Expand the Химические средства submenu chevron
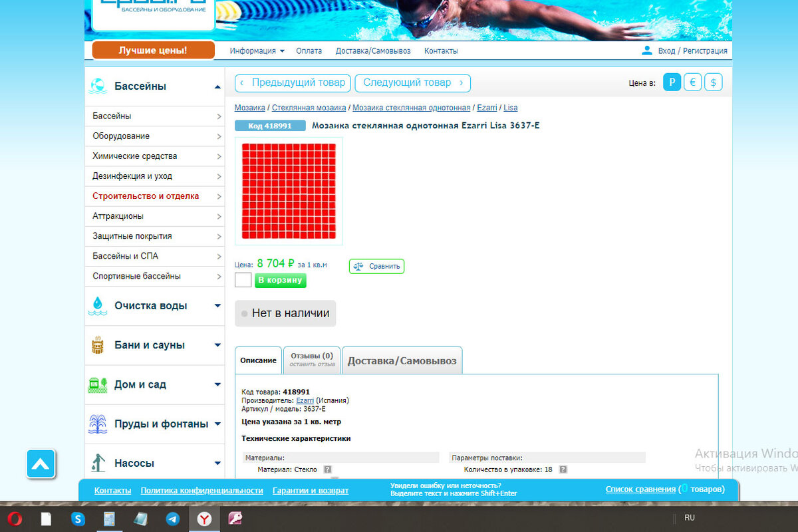798x532 pixels. coord(219,156)
